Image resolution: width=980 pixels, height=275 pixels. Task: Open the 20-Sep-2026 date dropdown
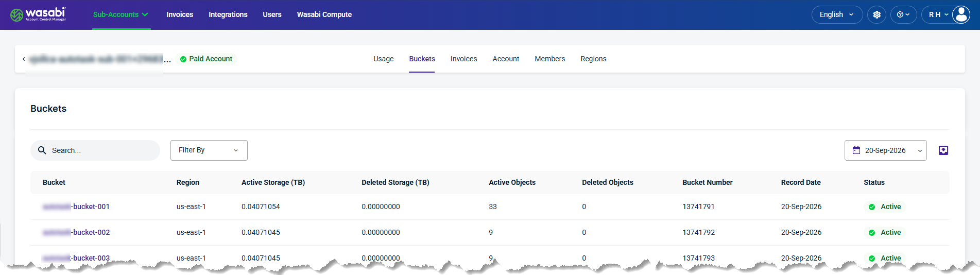point(885,150)
